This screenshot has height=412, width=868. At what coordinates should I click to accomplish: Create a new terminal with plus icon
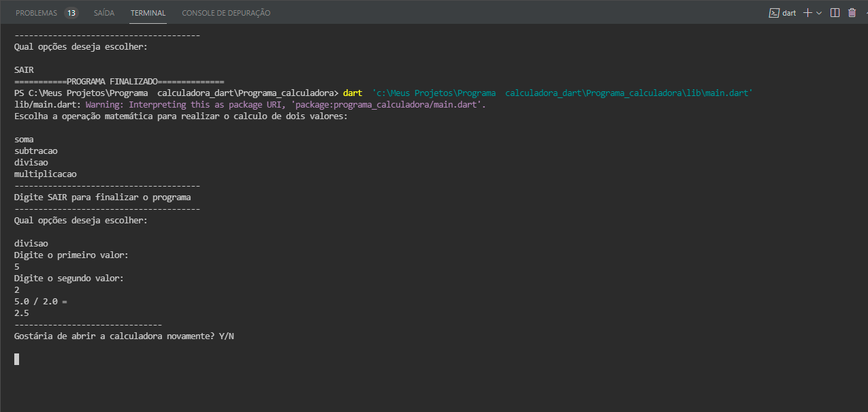tap(807, 13)
